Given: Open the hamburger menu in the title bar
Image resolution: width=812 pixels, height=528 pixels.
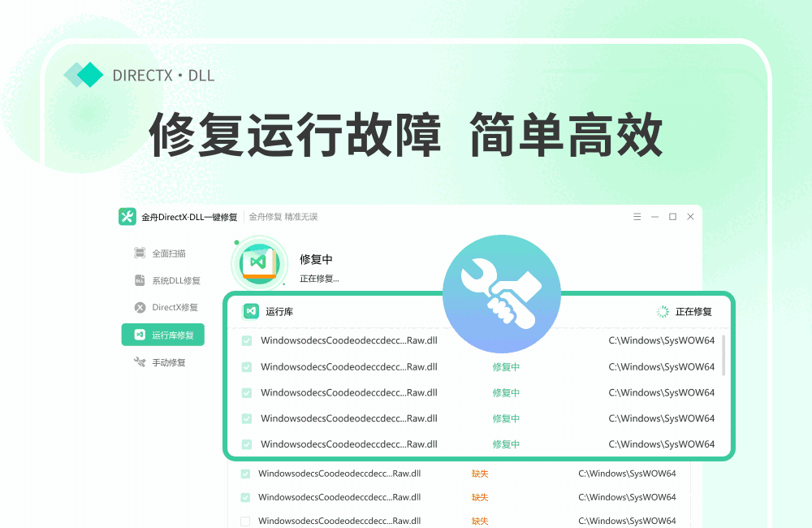Looking at the screenshot, I should tap(637, 216).
